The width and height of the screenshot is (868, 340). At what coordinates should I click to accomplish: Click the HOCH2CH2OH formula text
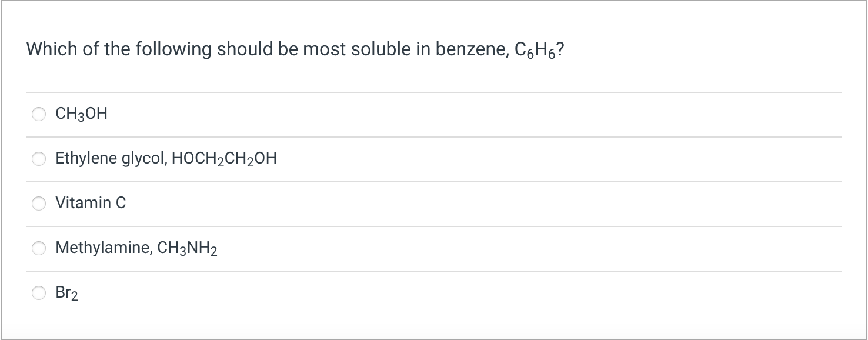click(x=224, y=159)
